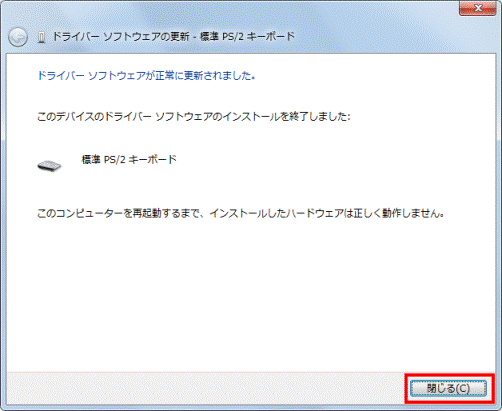The height and width of the screenshot is (411, 502).
Task: Click the device name 標準 PS/2 キーボード in the body
Action: click(129, 160)
